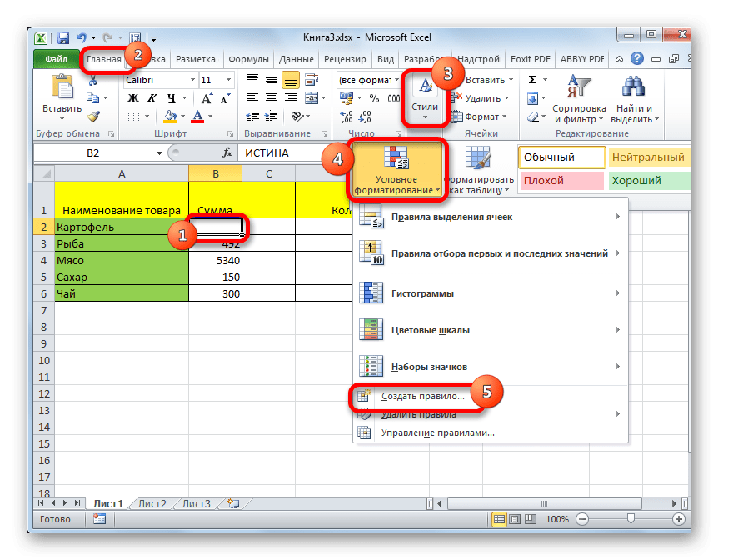733x560 pixels.
Task: Open the Name Box dropdown arrow
Action: tap(159, 153)
